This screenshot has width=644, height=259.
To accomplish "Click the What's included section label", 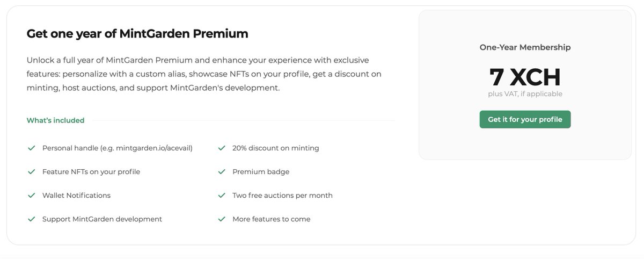I will [x=55, y=120].
